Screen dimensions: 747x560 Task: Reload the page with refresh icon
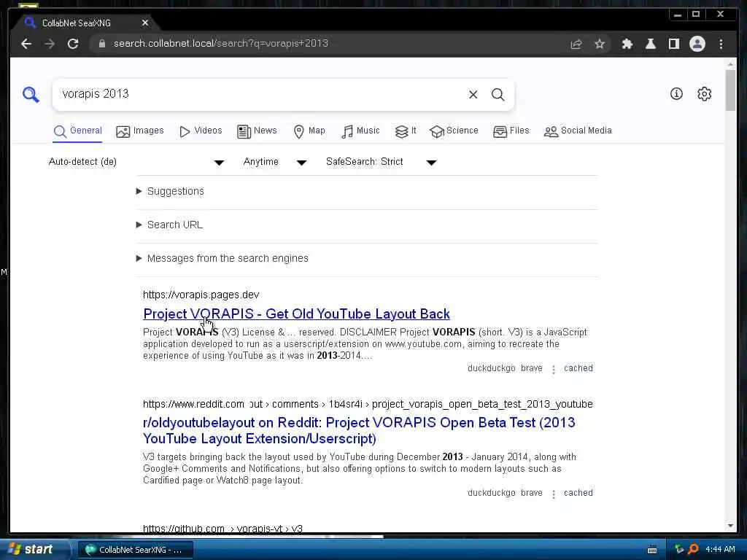pos(73,44)
